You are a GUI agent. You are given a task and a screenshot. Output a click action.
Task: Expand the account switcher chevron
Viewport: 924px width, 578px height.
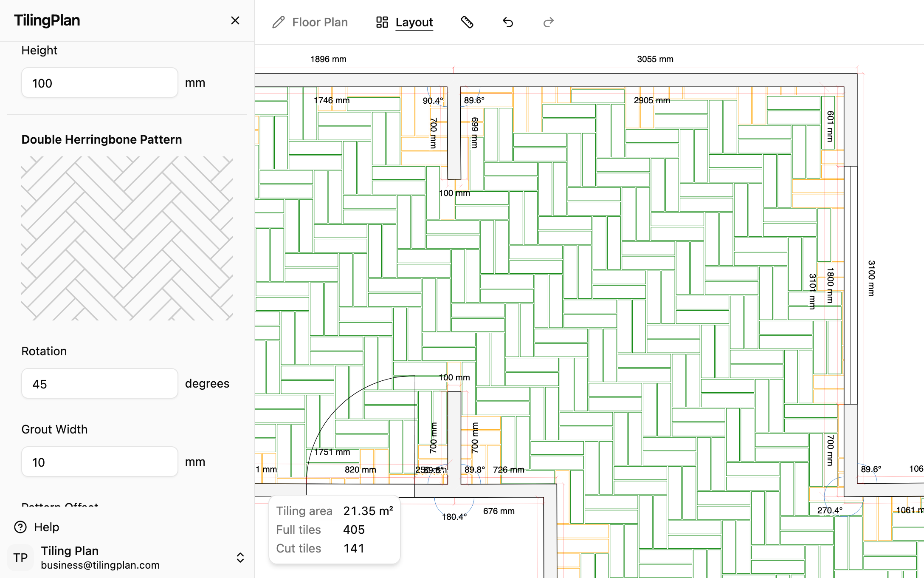coord(240,558)
